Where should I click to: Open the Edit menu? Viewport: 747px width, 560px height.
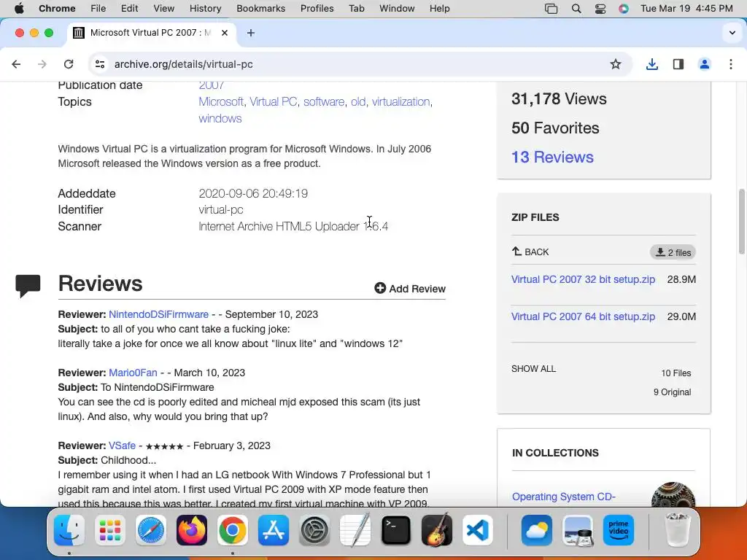click(x=129, y=9)
